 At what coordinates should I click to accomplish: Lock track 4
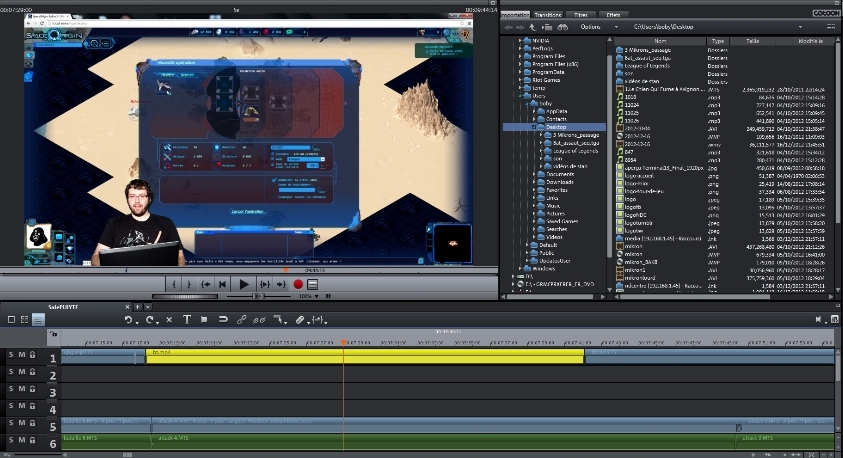(x=32, y=406)
